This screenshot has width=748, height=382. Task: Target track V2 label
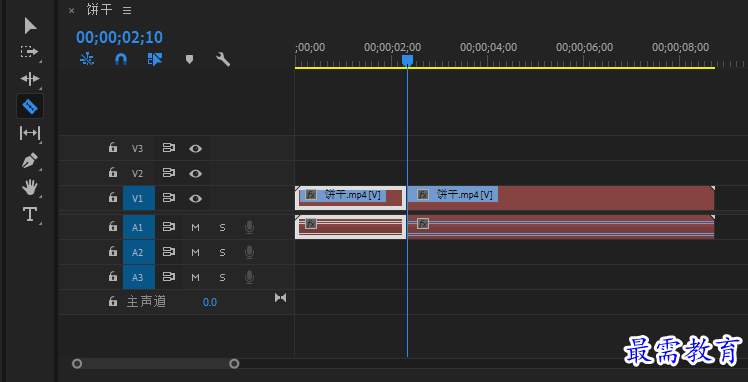point(137,173)
